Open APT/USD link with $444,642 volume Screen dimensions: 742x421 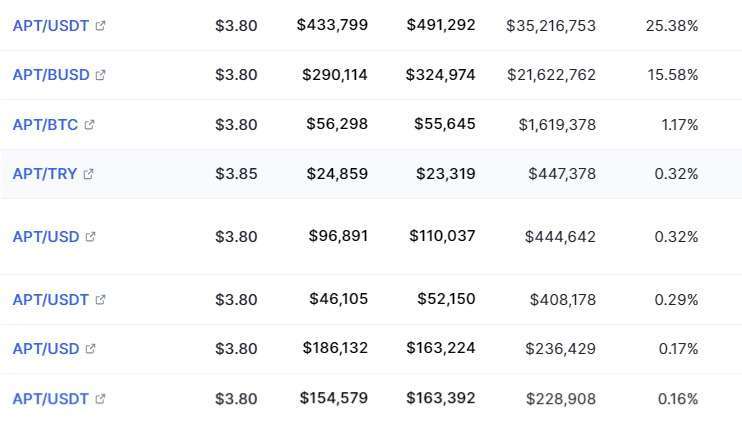[46, 237]
